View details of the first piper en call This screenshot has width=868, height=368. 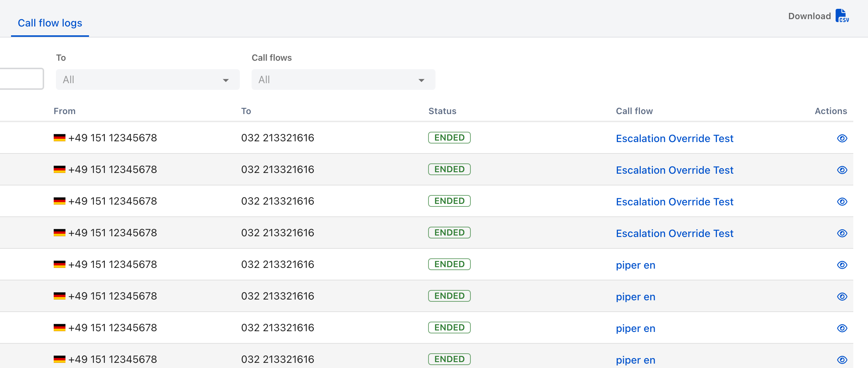(x=842, y=265)
